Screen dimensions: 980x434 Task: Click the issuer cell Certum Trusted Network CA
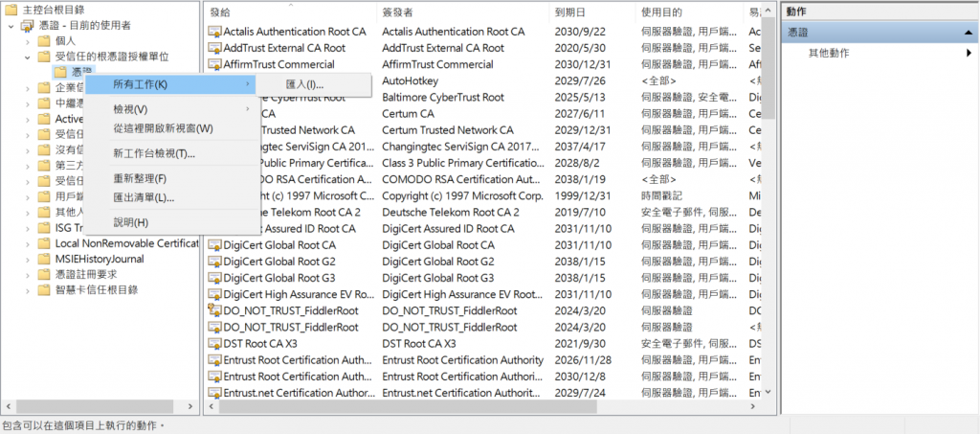[448, 130]
